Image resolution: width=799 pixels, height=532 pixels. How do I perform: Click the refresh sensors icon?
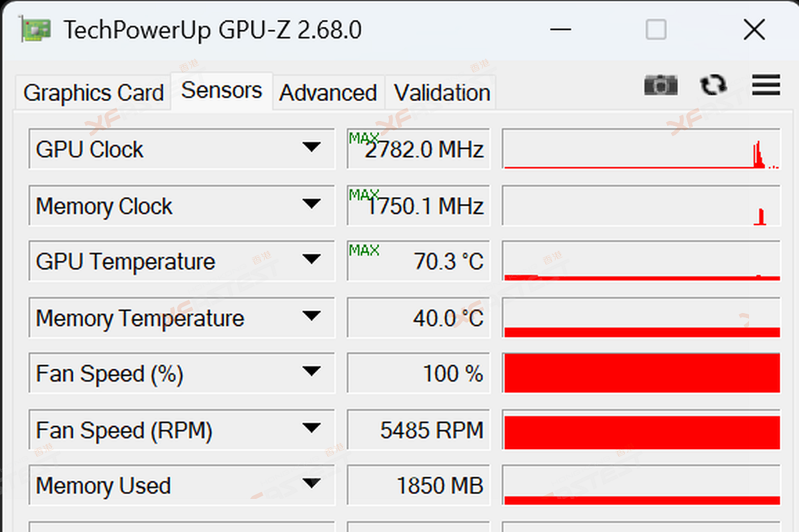point(713,85)
